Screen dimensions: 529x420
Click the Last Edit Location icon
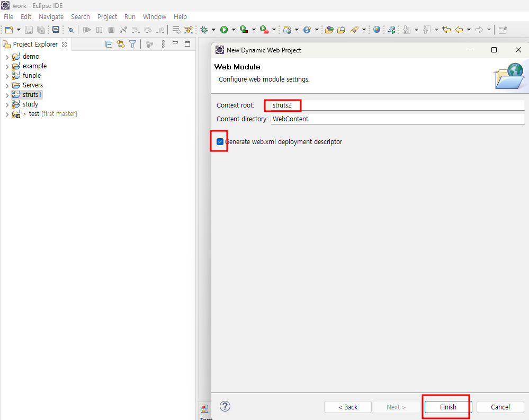[446, 30]
